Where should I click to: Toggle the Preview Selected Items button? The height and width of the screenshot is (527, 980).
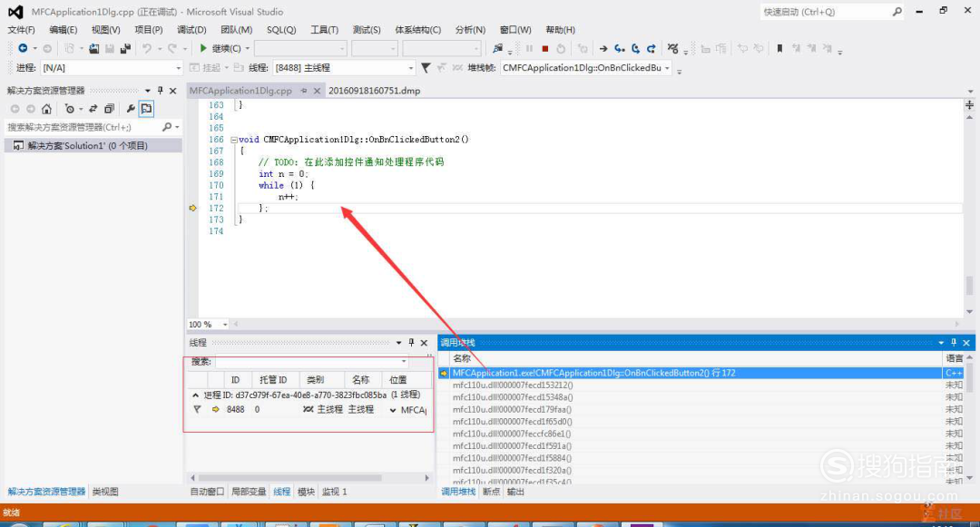pos(146,109)
